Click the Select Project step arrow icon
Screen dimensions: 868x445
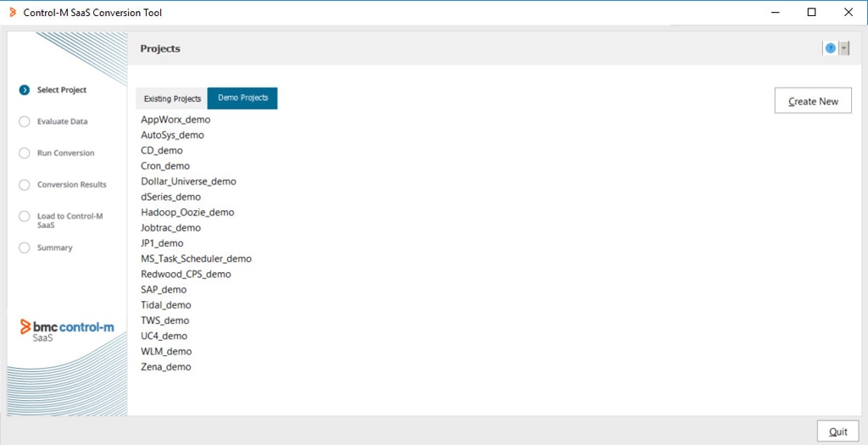point(25,90)
